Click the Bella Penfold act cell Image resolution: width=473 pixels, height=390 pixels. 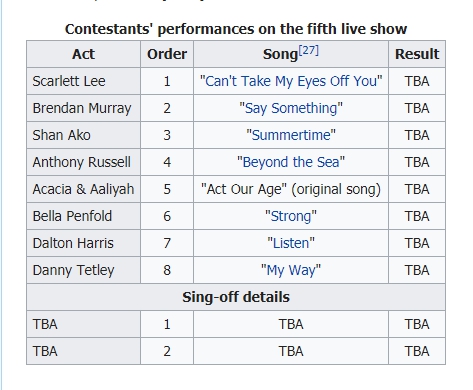[x=84, y=216]
